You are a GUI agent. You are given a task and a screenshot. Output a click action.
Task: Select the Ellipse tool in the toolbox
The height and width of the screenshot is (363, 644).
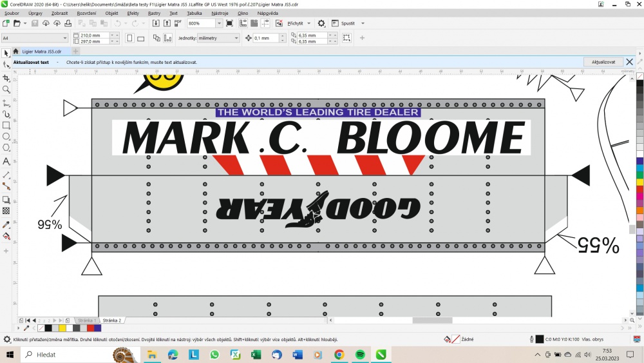[6, 136]
